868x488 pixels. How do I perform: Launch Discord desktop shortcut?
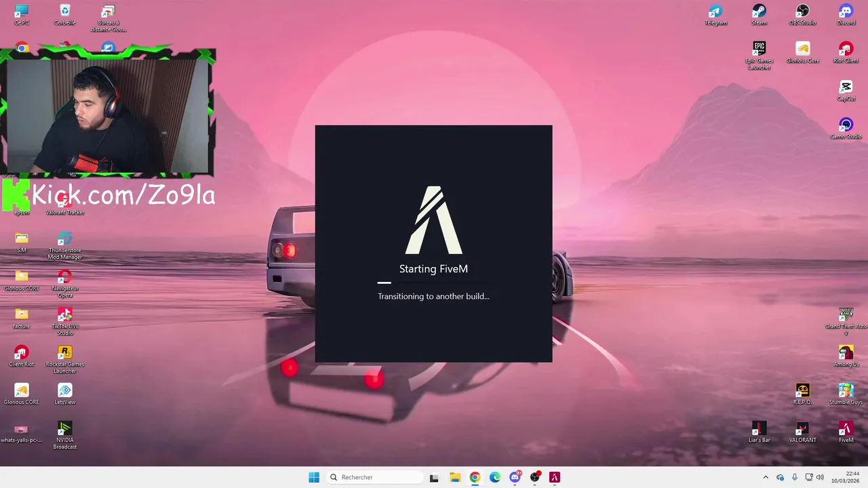(846, 14)
